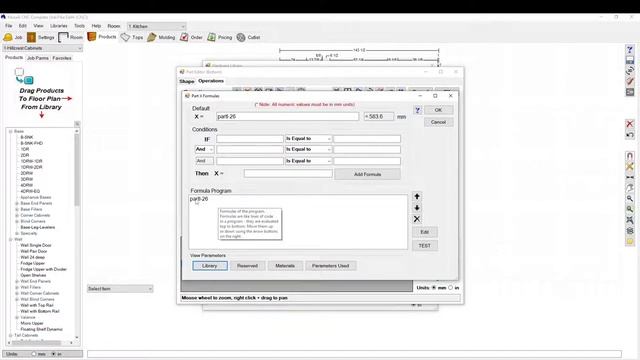Click yellow note icon in right toolbar

click(630, 241)
